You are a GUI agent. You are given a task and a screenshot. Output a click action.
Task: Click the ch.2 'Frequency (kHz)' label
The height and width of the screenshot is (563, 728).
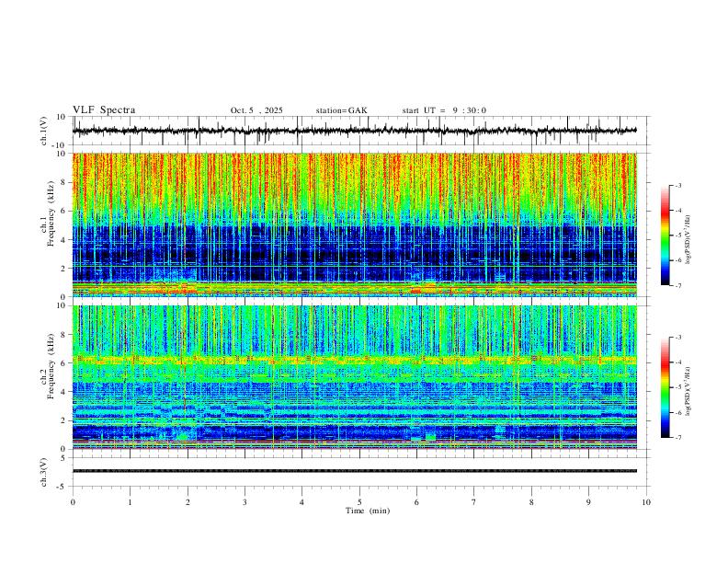[51, 367]
